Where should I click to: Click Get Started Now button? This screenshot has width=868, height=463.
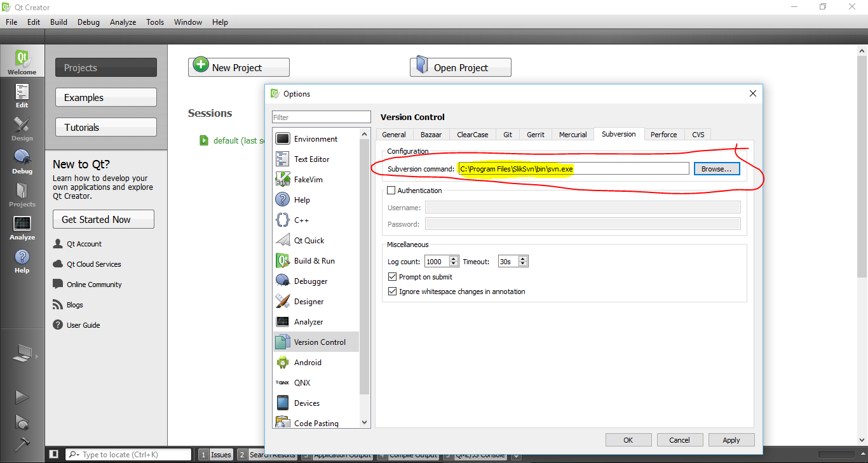[x=104, y=219]
